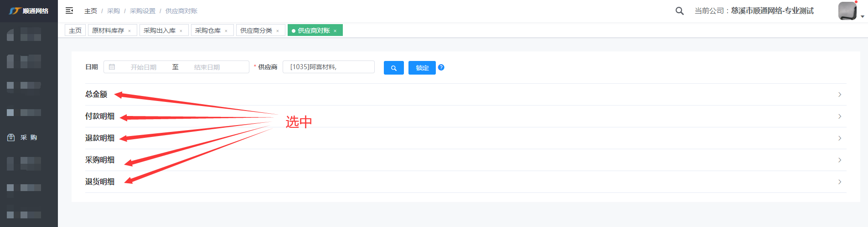
Task: Expand the 付款明细 section
Action: [x=839, y=116]
